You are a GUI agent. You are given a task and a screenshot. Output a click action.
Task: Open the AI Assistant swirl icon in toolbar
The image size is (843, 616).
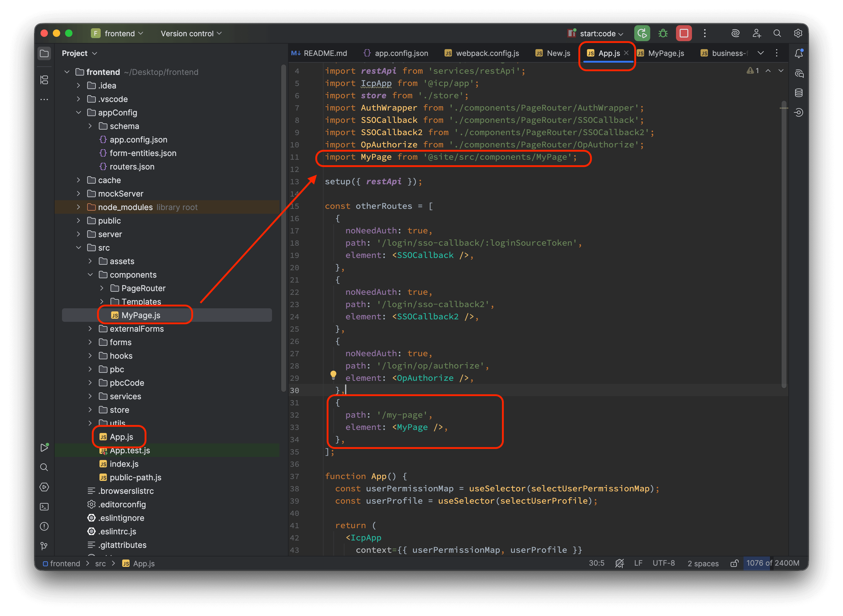coord(735,33)
